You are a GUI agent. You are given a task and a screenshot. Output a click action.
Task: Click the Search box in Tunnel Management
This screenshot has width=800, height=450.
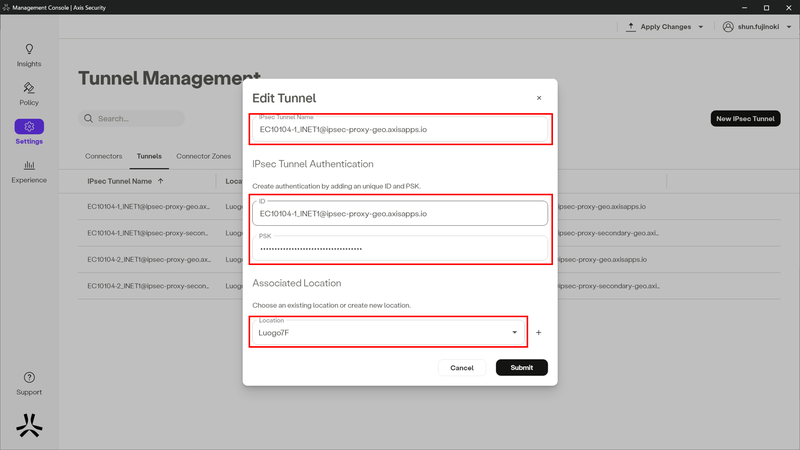132,118
